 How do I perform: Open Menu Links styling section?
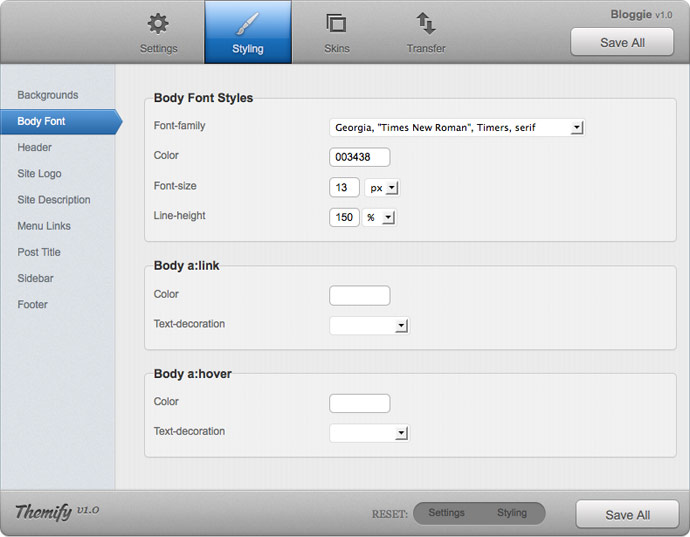coord(44,226)
